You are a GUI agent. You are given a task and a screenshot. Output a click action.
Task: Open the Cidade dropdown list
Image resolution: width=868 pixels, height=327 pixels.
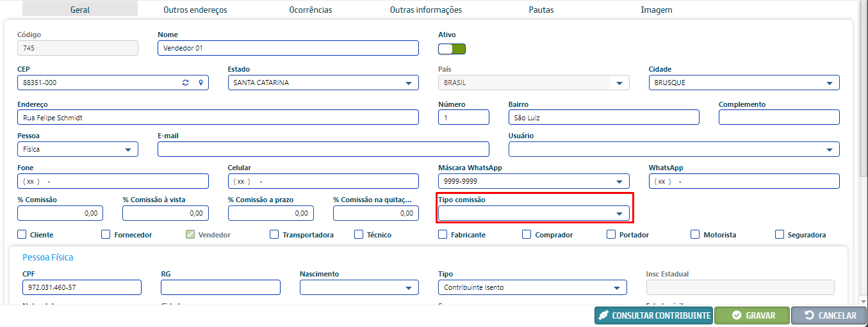click(x=830, y=83)
